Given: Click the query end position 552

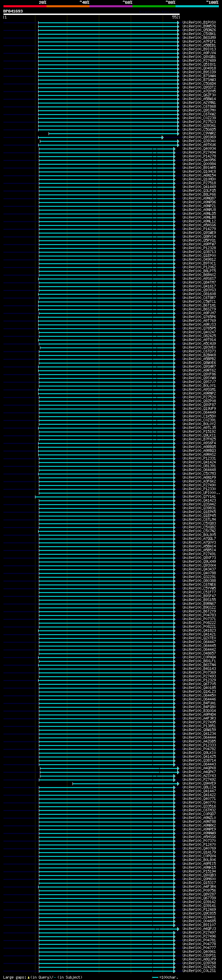Looking at the screenshot, I should point(175,17).
